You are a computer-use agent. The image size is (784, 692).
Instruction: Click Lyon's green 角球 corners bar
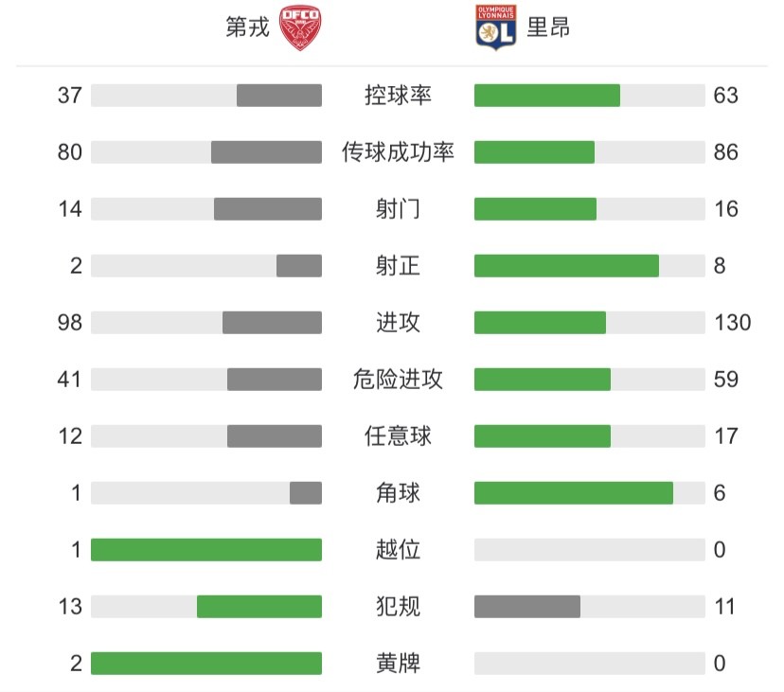click(574, 493)
